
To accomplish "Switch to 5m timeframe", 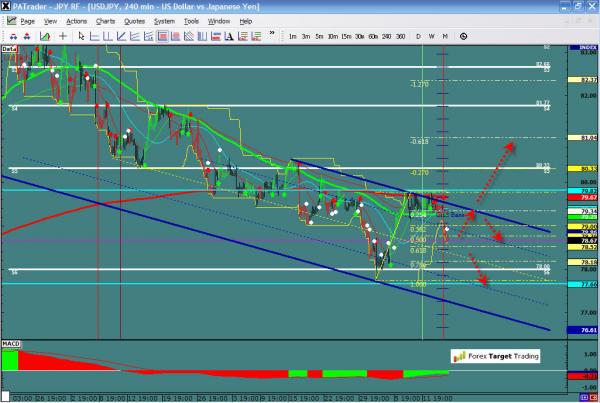I will pyautogui.click(x=319, y=36).
